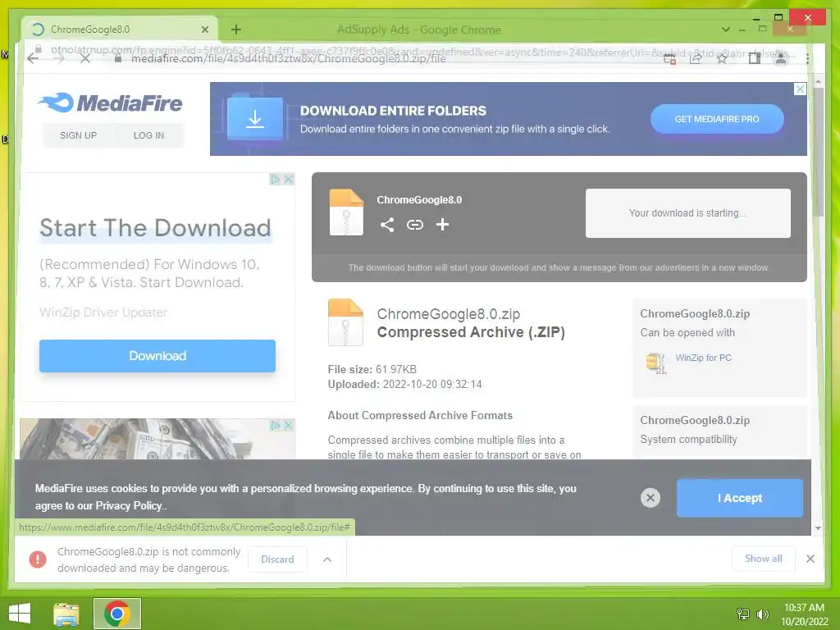Click the LOG IN button
The height and width of the screenshot is (630, 840).
(x=149, y=135)
